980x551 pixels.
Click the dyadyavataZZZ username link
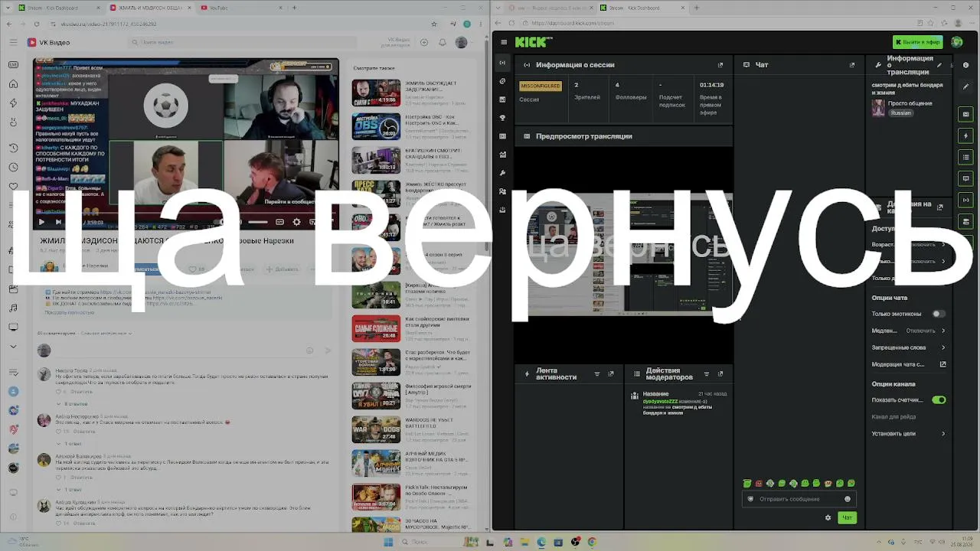[x=660, y=401]
